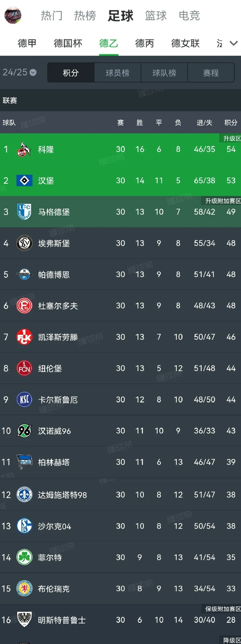Tap the Hamburg SV diamond logo
Screen dimensions: 241x644
click(x=24, y=180)
